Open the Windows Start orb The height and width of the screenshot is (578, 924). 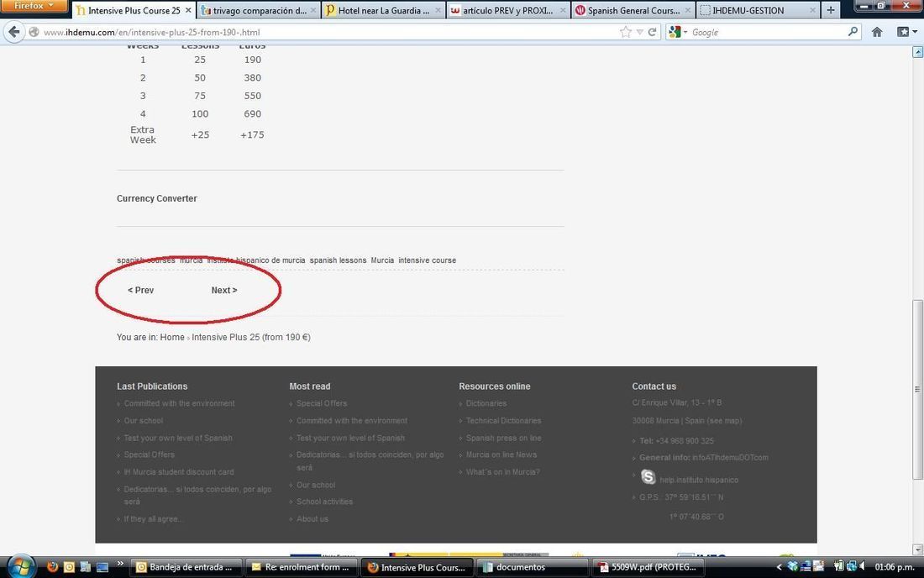click(x=21, y=567)
